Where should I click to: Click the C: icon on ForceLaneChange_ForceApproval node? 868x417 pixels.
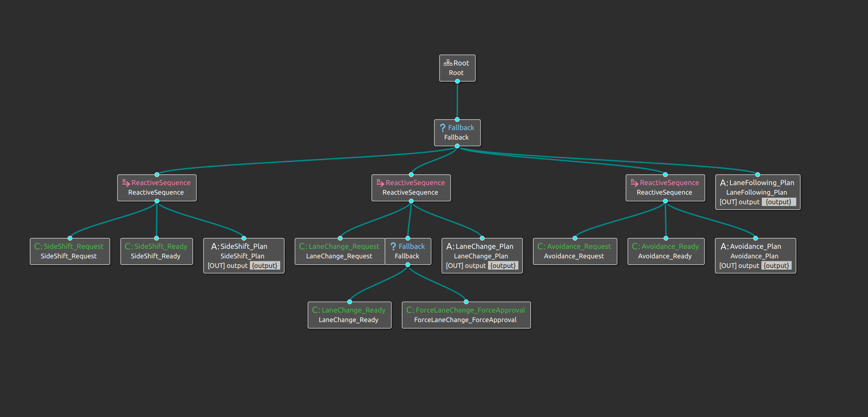(409, 310)
